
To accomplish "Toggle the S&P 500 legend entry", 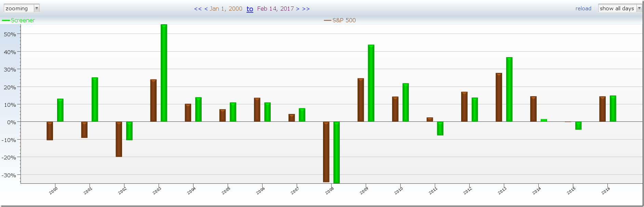I will [x=340, y=20].
